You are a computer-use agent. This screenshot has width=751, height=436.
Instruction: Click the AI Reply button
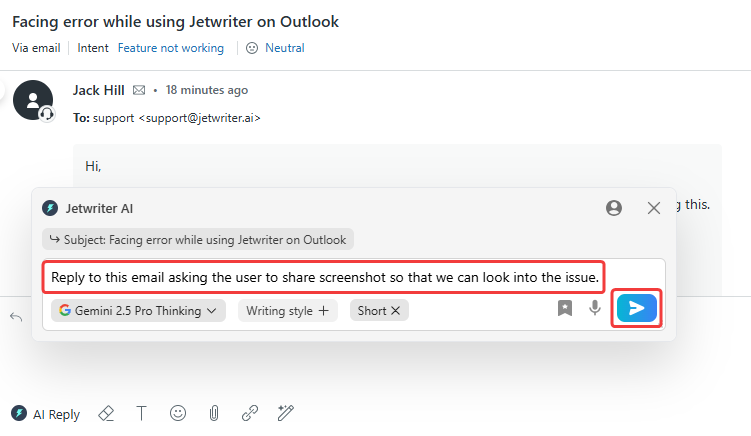point(46,414)
